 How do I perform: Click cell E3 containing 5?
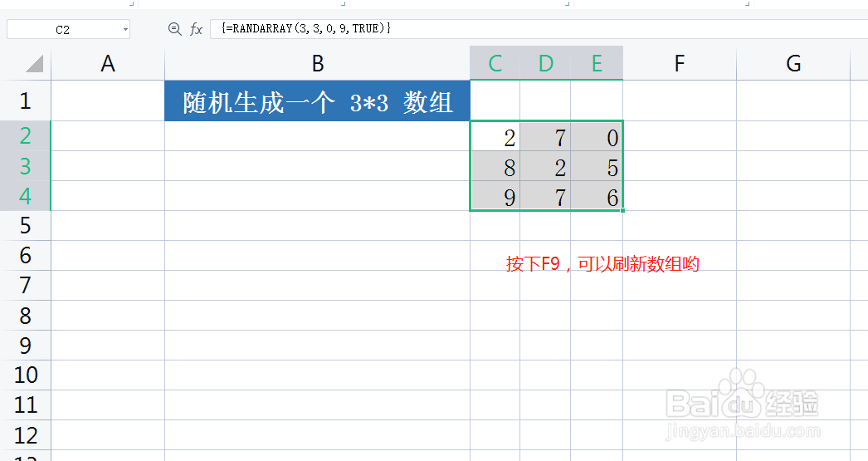click(597, 166)
